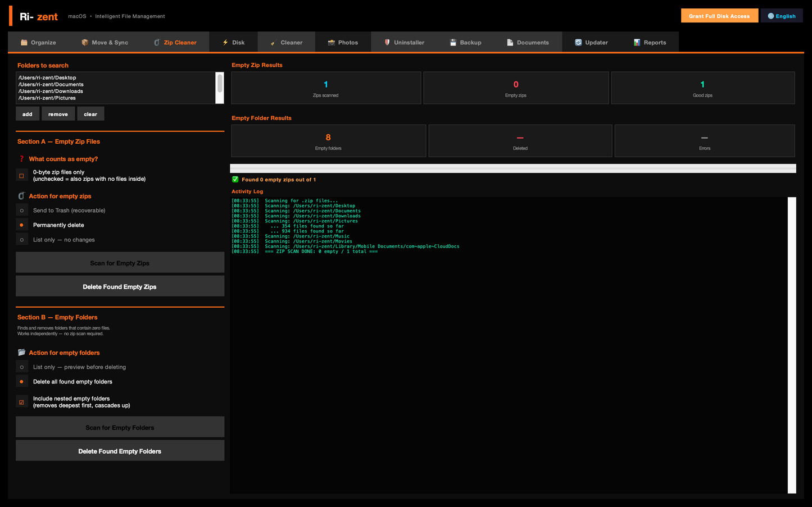The image size is (812, 507).
Task: Click the add folder button
Action: [28, 114]
